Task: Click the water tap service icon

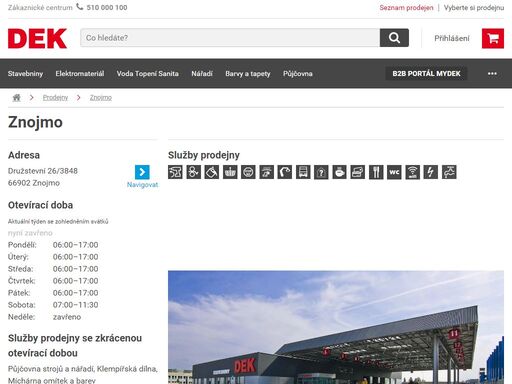Action: point(449,172)
